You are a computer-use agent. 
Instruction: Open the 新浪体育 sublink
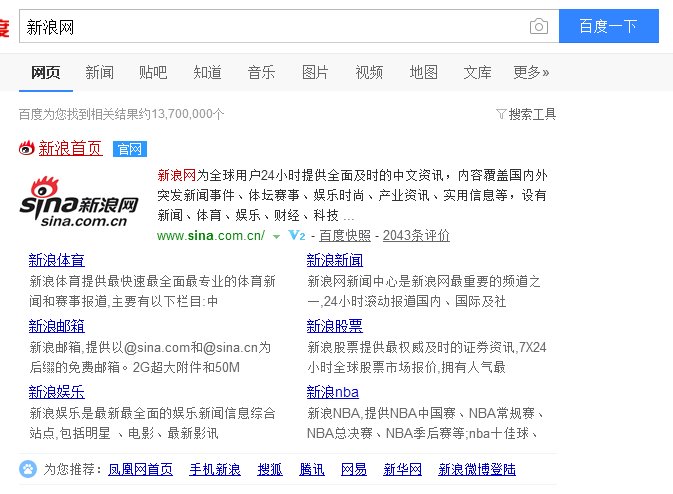pos(57,260)
